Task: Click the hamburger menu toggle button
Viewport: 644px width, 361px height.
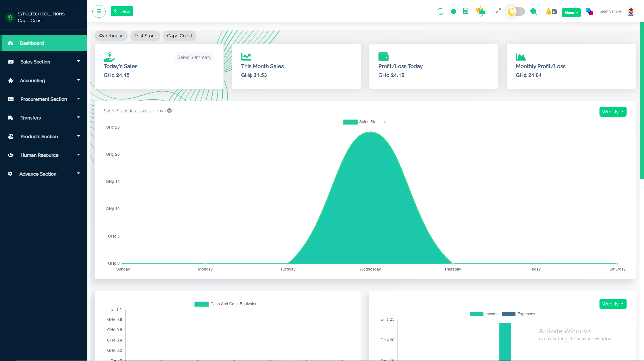Action: click(99, 11)
